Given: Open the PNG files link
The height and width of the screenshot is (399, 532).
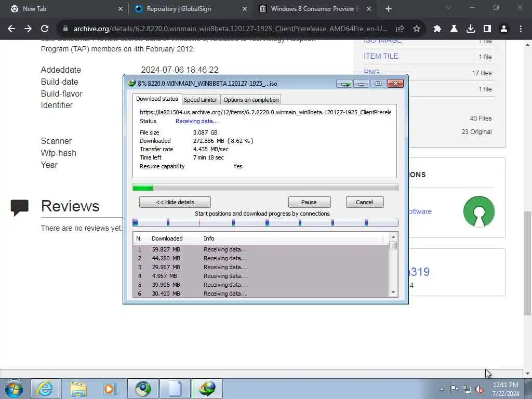Looking at the screenshot, I should coord(371,72).
